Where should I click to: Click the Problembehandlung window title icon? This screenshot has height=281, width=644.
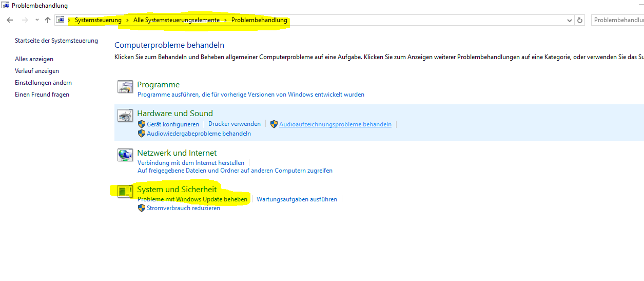[6, 6]
